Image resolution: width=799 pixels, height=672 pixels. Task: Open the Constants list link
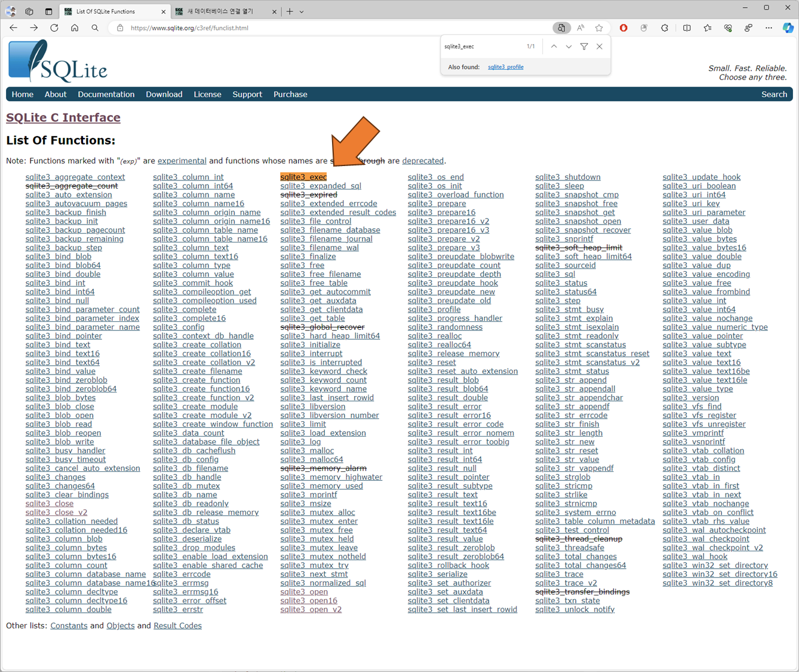[x=69, y=625]
